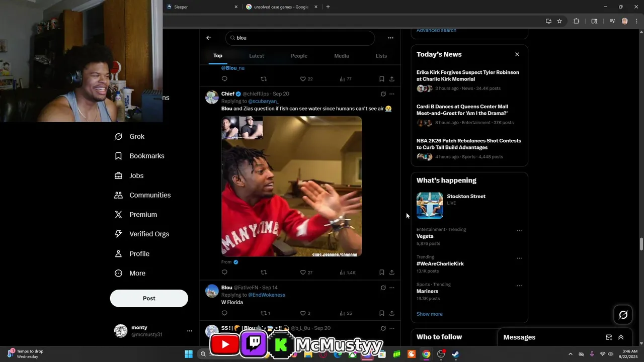Bookmark this page with the star icon

[x=559, y=21]
